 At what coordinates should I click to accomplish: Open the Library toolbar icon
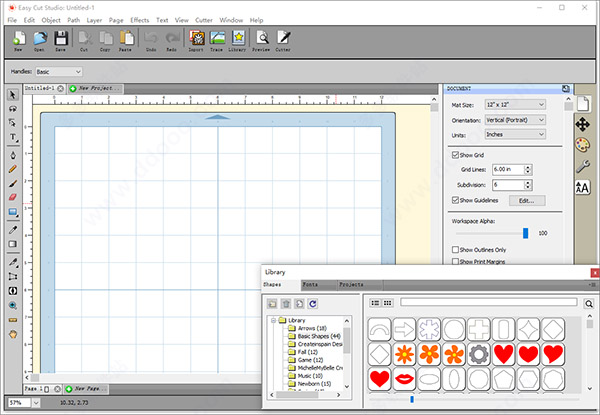(x=238, y=41)
